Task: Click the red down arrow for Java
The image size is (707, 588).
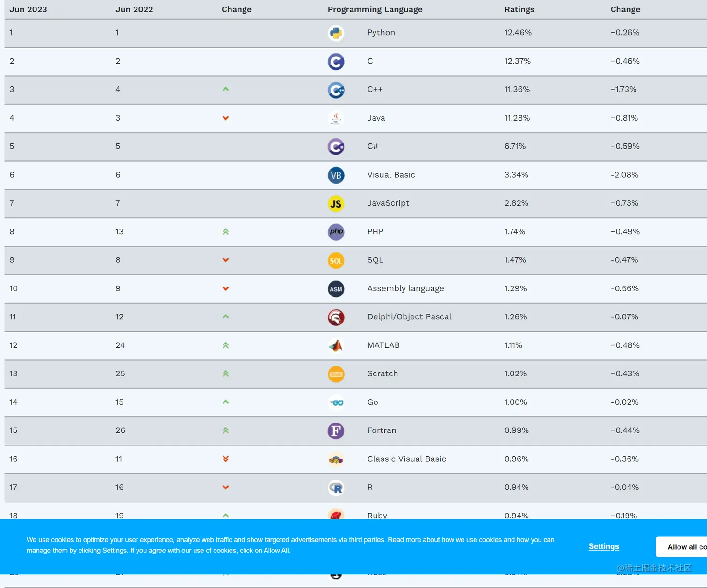Action: click(x=226, y=118)
